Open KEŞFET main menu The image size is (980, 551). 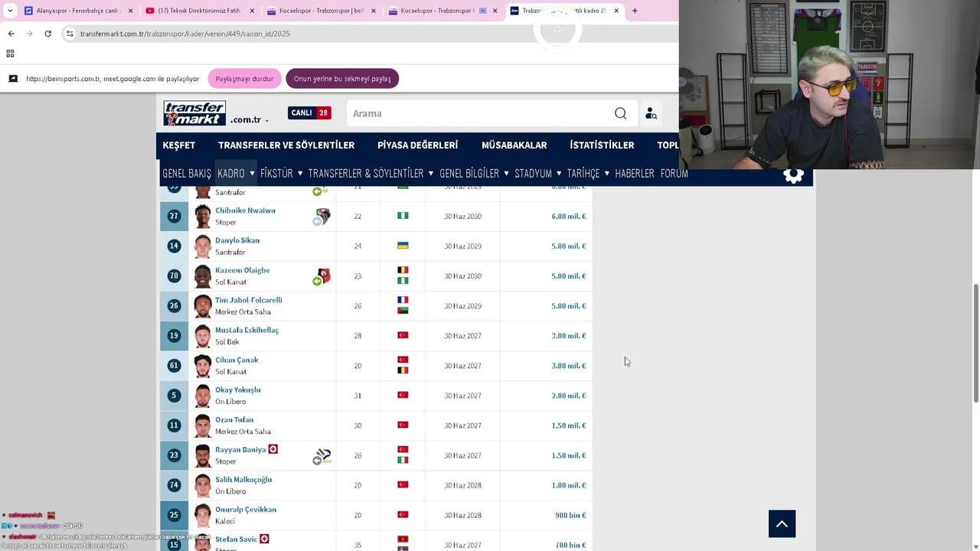(x=178, y=145)
